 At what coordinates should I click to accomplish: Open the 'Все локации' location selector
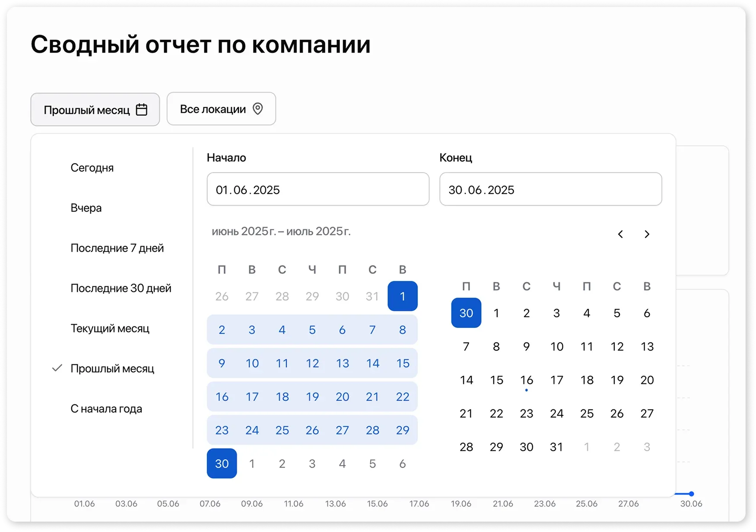pyautogui.click(x=221, y=109)
